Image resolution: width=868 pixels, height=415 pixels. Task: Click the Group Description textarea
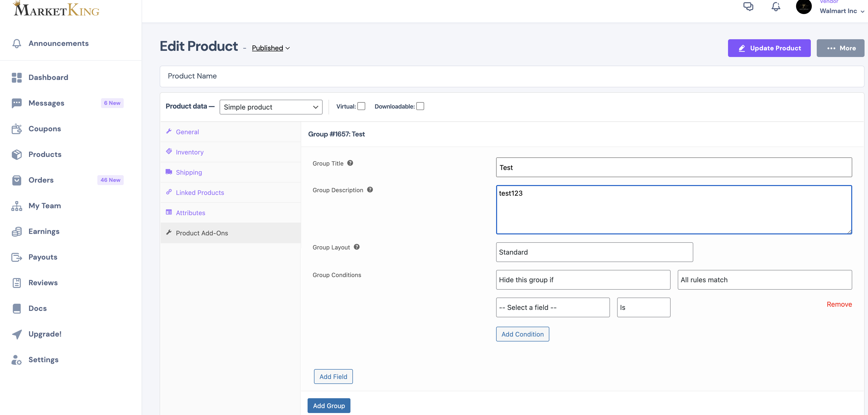pos(674,209)
